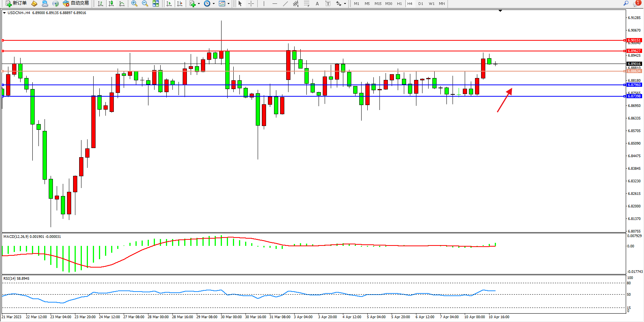Switch to the H1 timeframe

click(399, 3)
